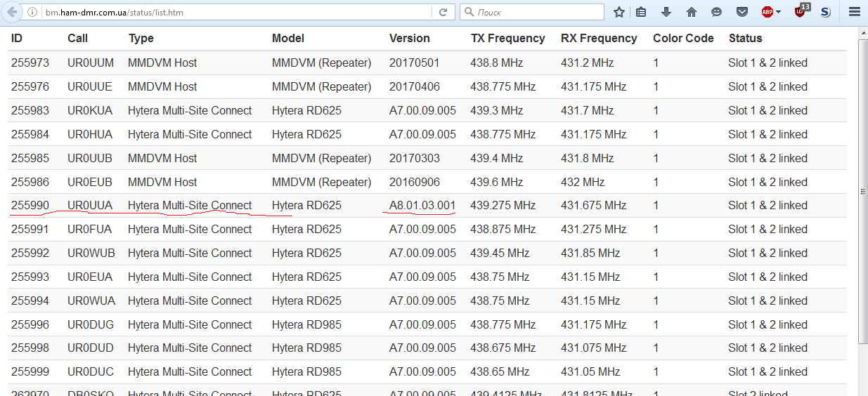Open the downloads arrow icon
Image resolution: width=868 pixels, height=396 pixels.
[666, 12]
